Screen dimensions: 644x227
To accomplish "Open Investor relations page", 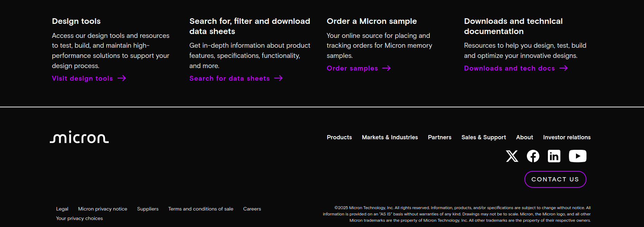I will [567, 138].
